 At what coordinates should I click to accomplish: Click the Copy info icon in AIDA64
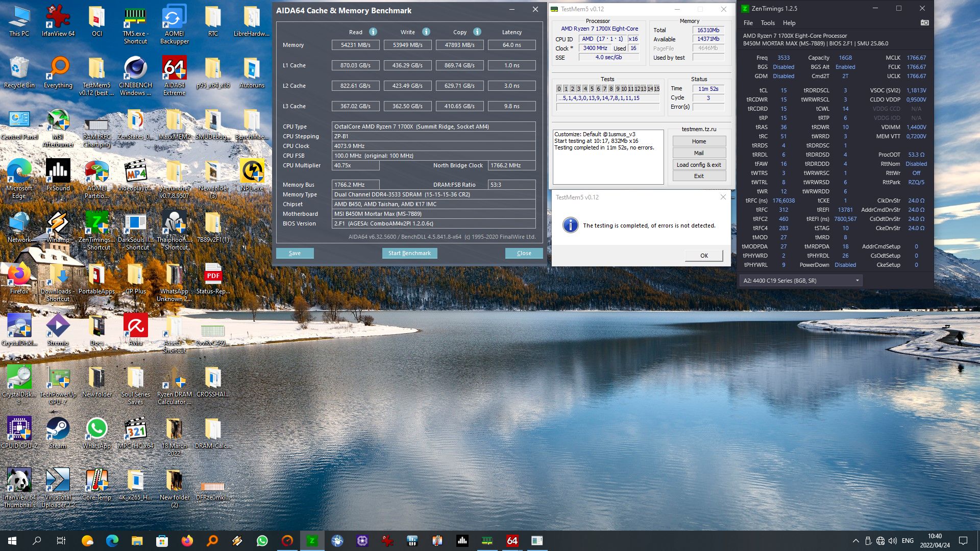(477, 32)
